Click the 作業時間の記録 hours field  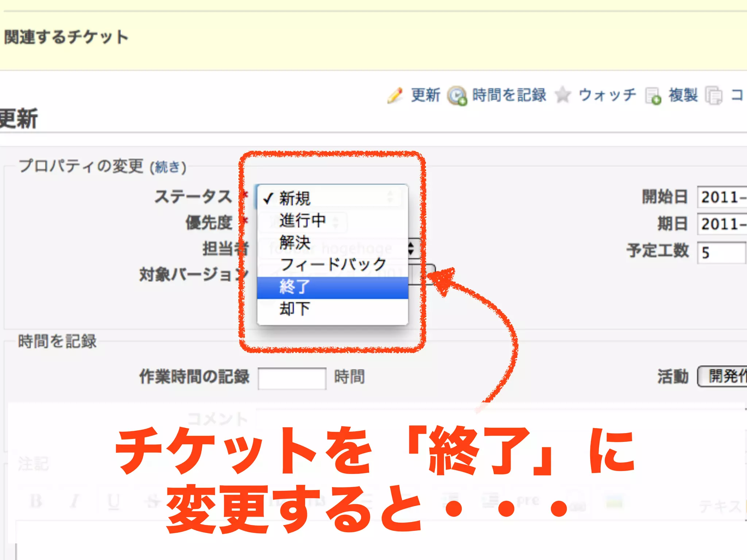292,378
